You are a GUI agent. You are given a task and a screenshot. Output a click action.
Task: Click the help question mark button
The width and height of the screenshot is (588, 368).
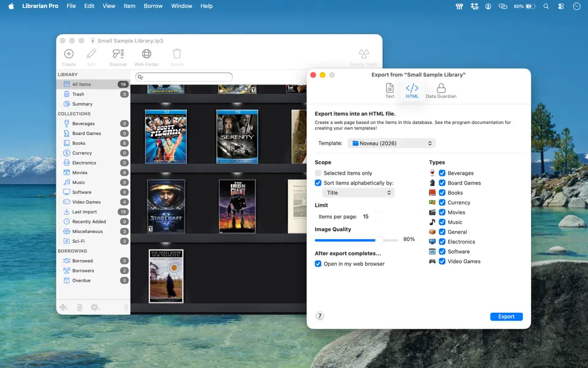[319, 316]
